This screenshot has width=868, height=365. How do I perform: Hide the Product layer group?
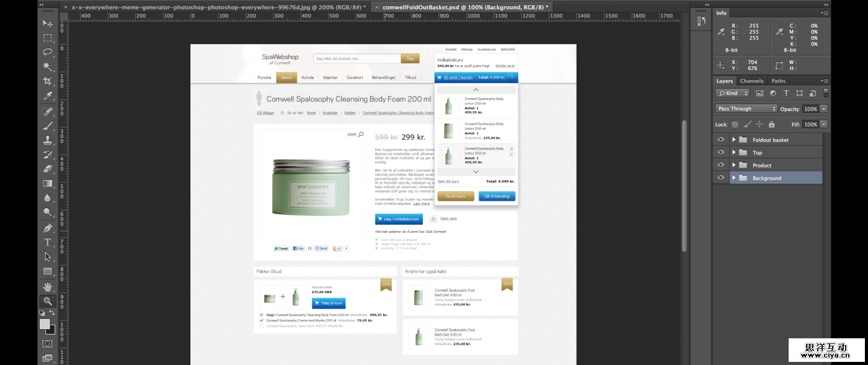pyautogui.click(x=720, y=165)
